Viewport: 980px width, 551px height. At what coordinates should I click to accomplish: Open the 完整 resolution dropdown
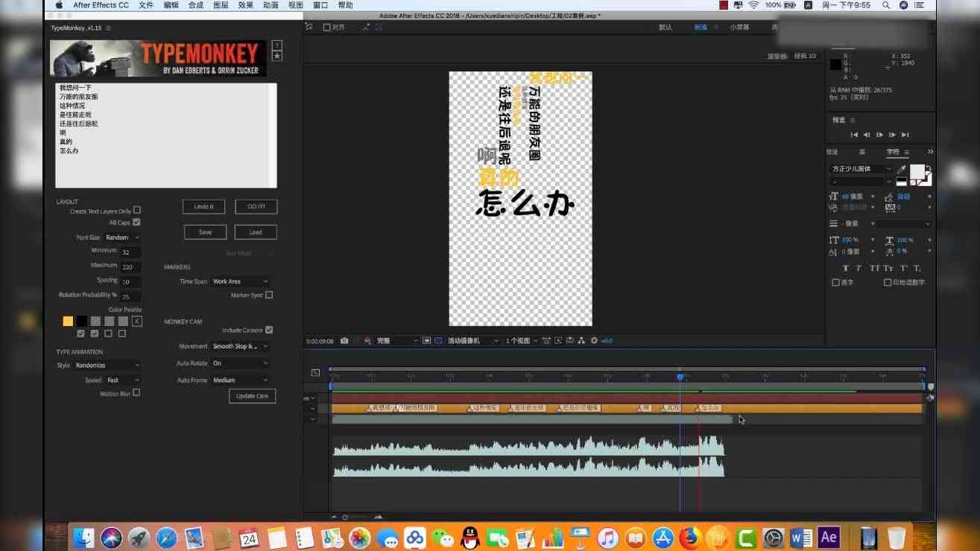[397, 340]
